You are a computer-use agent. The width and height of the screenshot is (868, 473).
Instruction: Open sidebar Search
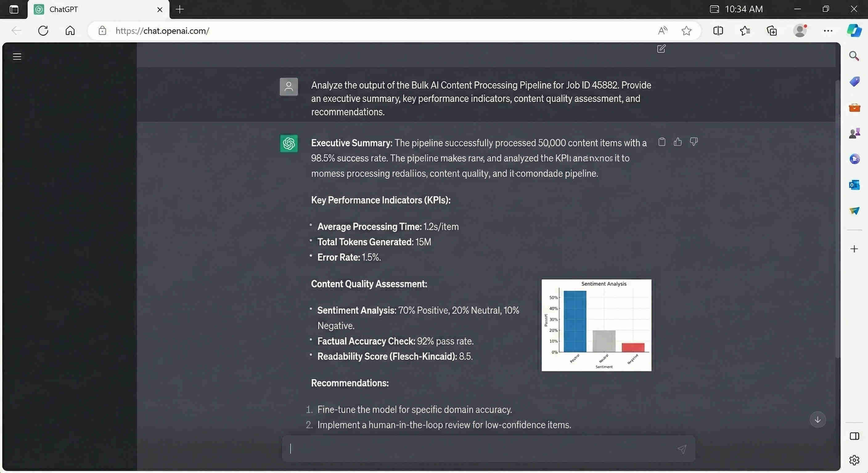(854, 55)
